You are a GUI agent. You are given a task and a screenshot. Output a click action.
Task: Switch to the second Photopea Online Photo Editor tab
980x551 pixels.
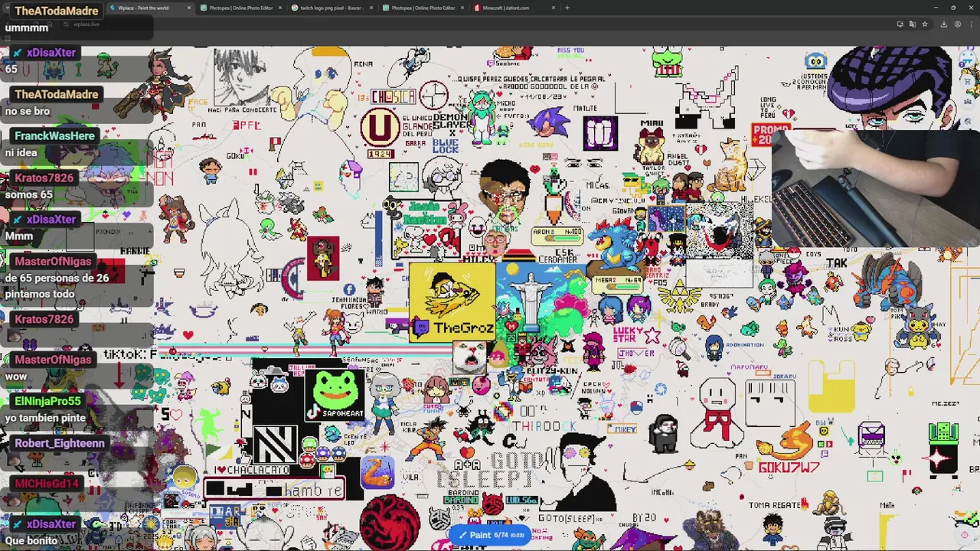point(423,8)
